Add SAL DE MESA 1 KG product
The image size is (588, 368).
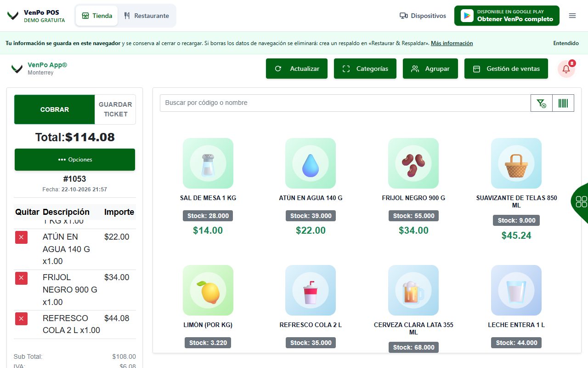[x=208, y=163]
